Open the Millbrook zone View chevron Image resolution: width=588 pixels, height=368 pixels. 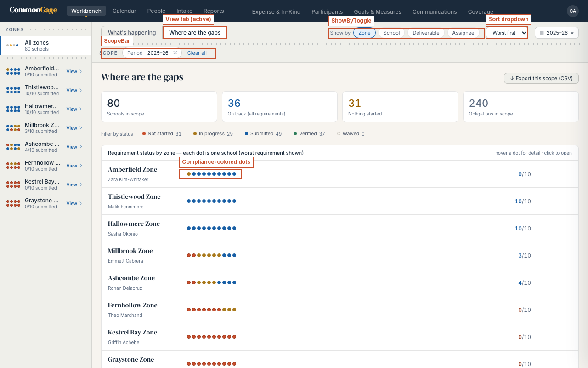click(x=81, y=128)
